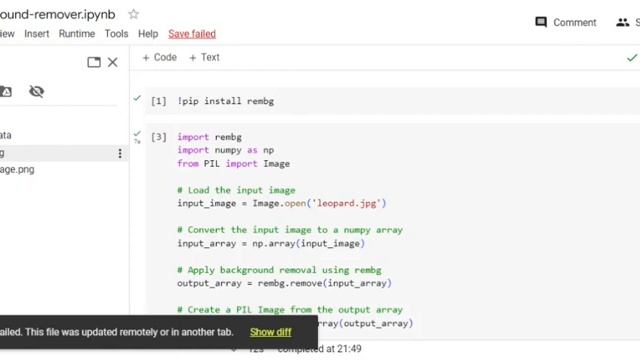This screenshot has height=360, width=640.
Task: Click the comment 'Load the input image'
Action: [236, 190]
